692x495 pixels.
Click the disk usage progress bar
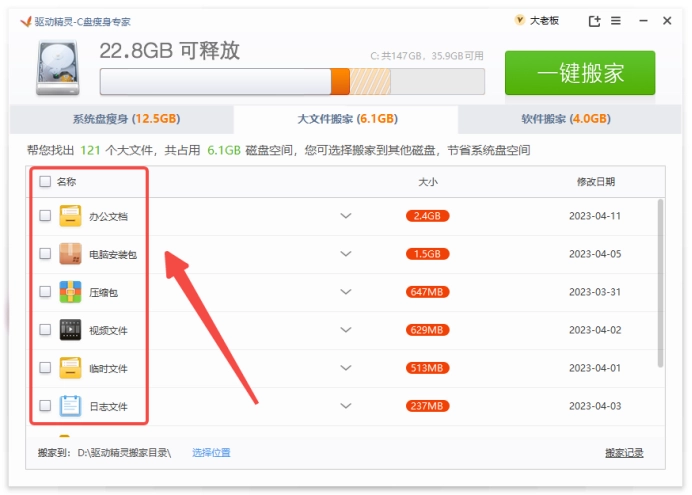tap(292, 81)
